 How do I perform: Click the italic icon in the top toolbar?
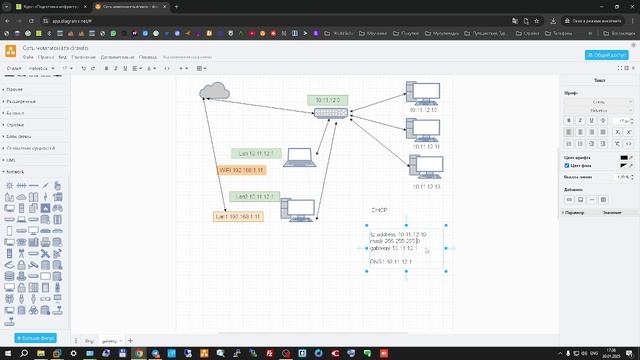tap(116, 69)
